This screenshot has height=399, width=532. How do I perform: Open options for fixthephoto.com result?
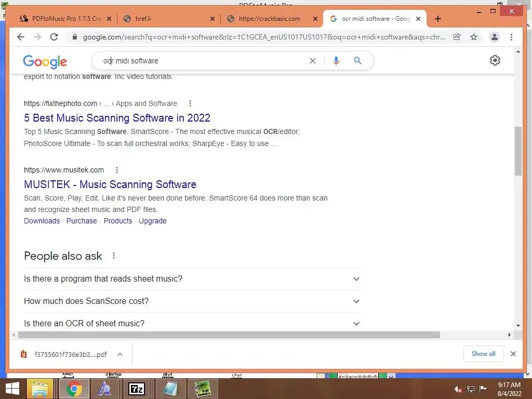point(190,103)
